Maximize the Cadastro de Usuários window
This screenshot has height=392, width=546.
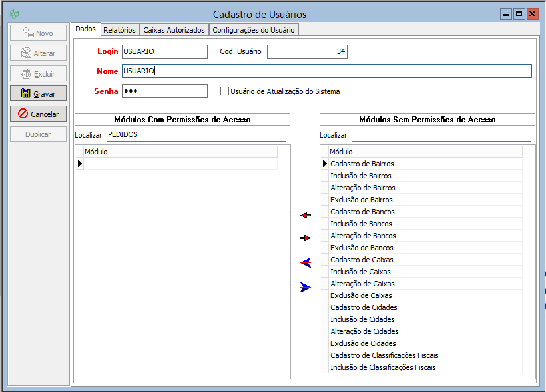519,14
